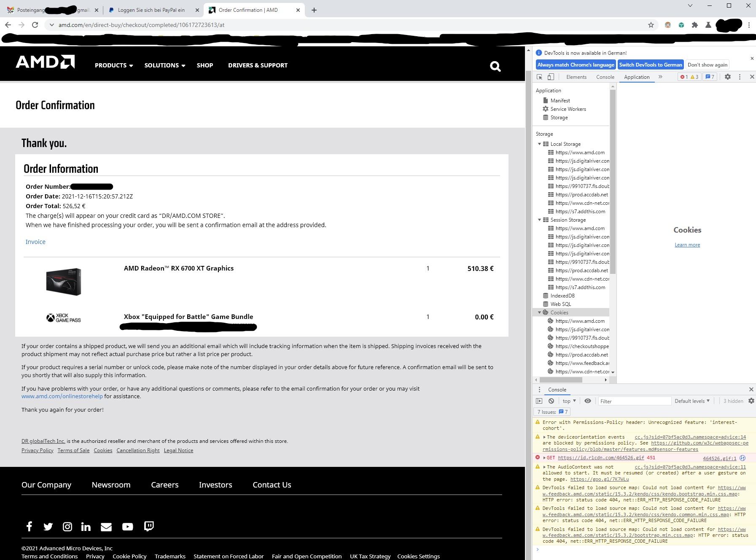
Task: Open DevTools settings gear icon
Action: click(x=728, y=77)
